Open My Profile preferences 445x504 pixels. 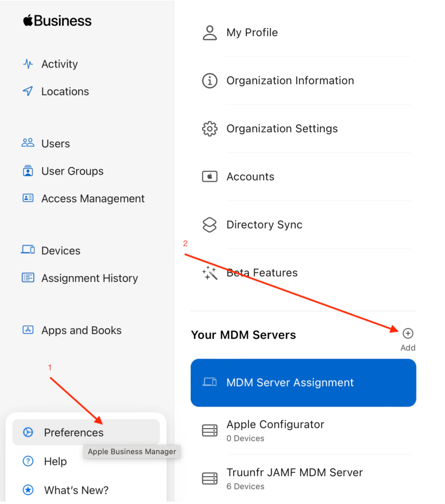252,32
